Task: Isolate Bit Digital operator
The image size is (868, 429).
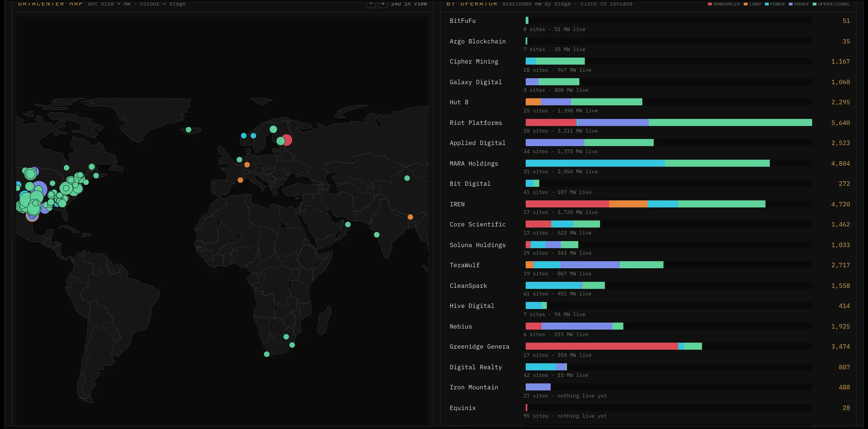Action: click(650, 187)
